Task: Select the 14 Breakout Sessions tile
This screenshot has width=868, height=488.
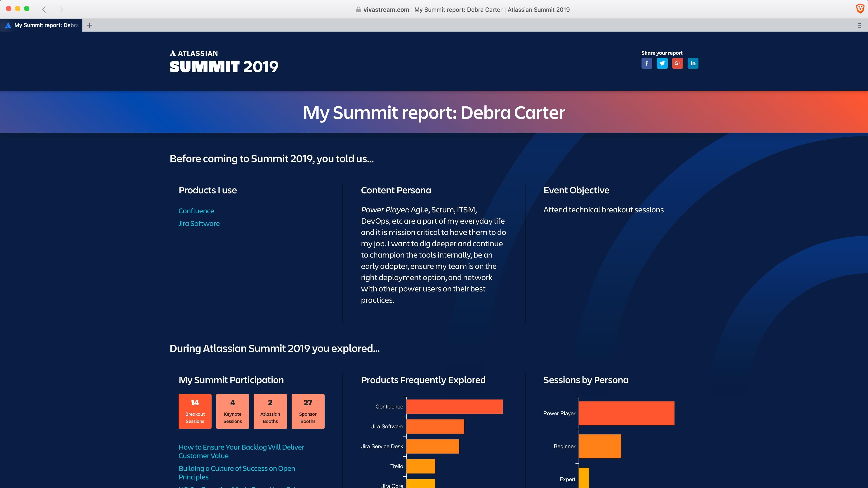Action: [x=195, y=411]
